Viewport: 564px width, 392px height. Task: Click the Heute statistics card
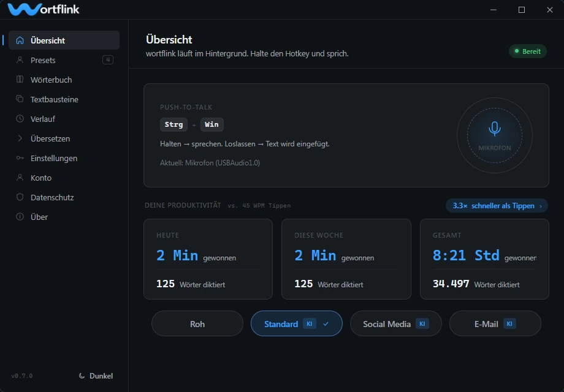point(208,258)
